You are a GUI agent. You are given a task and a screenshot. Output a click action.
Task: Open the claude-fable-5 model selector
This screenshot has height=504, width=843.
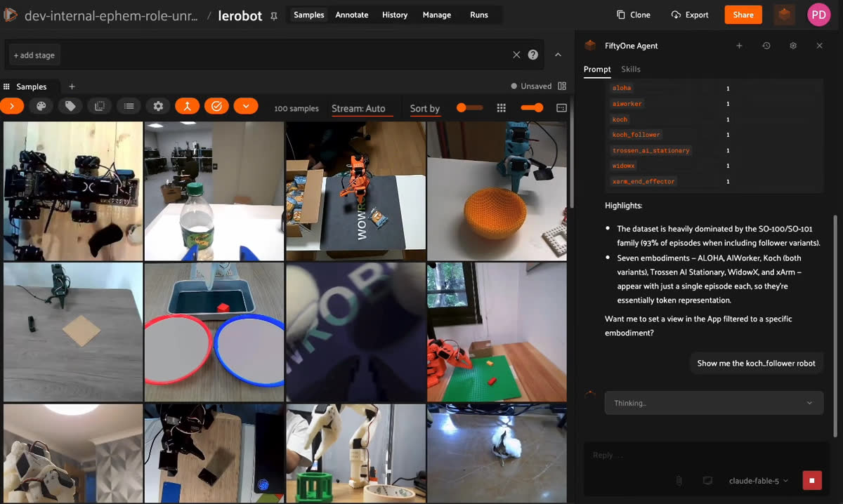tap(759, 481)
